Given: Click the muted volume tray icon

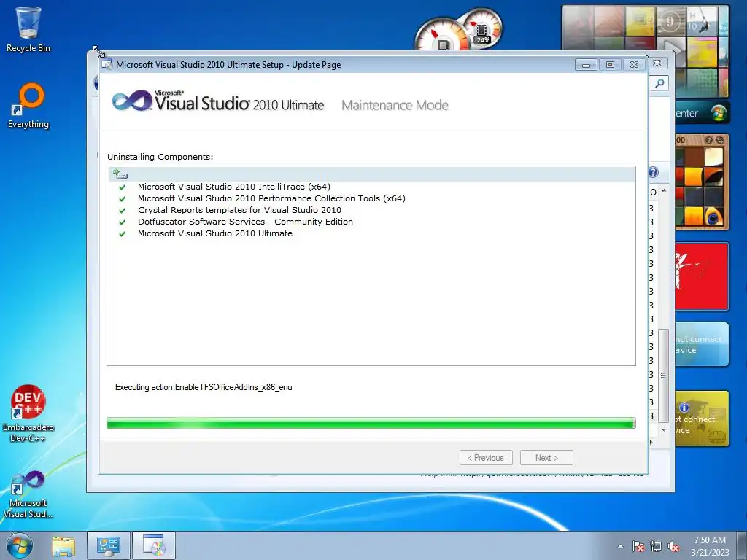Looking at the screenshot, I should pyautogui.click(x=673, y=546).
